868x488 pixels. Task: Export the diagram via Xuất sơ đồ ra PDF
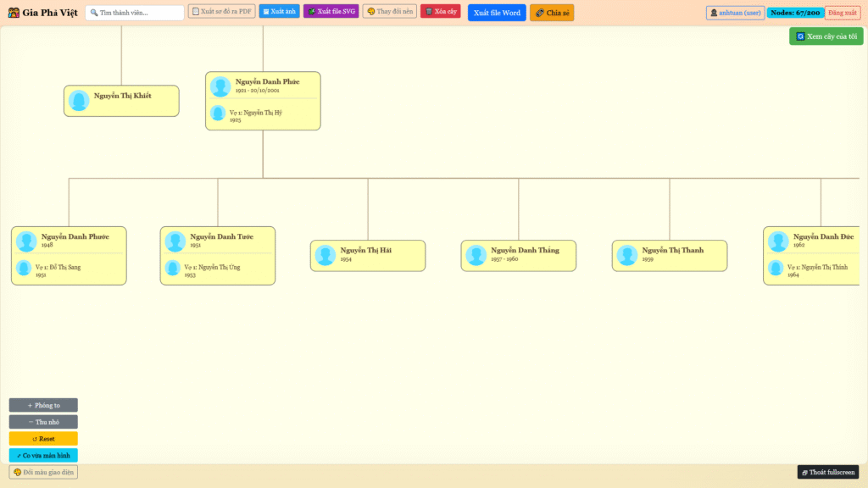[x=221, y=12]
